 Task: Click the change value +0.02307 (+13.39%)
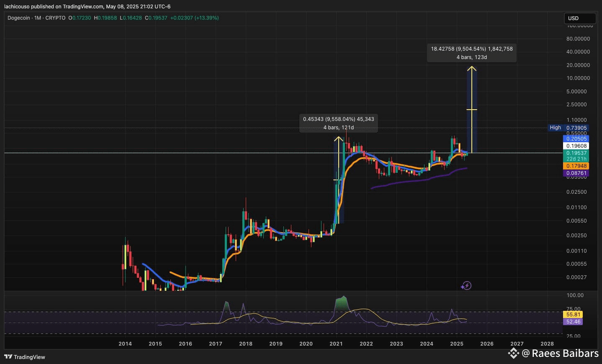pos(194,18)
